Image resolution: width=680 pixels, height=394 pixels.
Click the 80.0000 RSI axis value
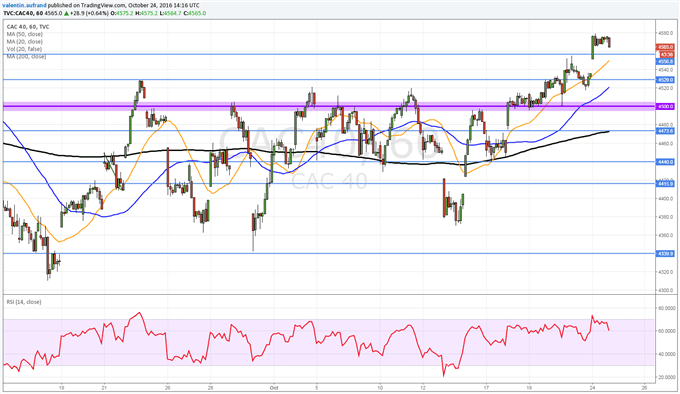coord(667,308)
